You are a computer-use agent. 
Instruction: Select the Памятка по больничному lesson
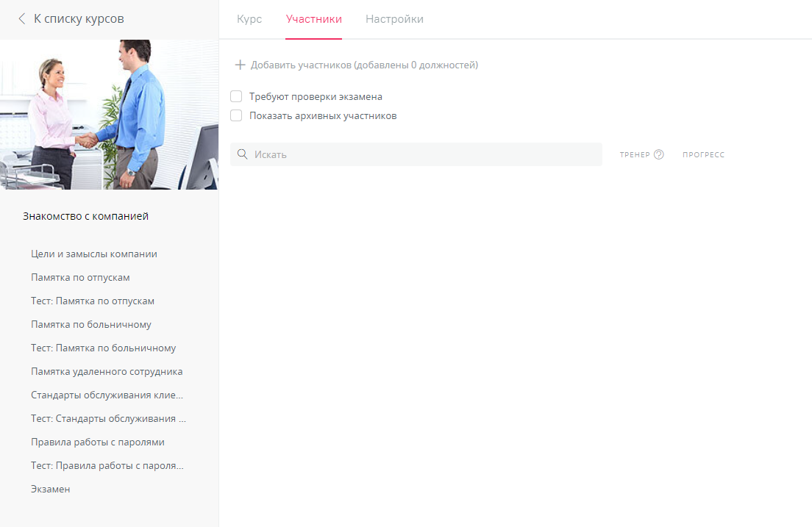87,324
